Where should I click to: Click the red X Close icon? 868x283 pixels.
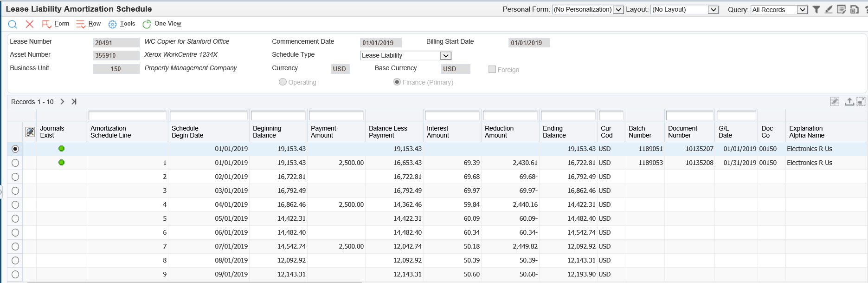[x=30, y=24]
